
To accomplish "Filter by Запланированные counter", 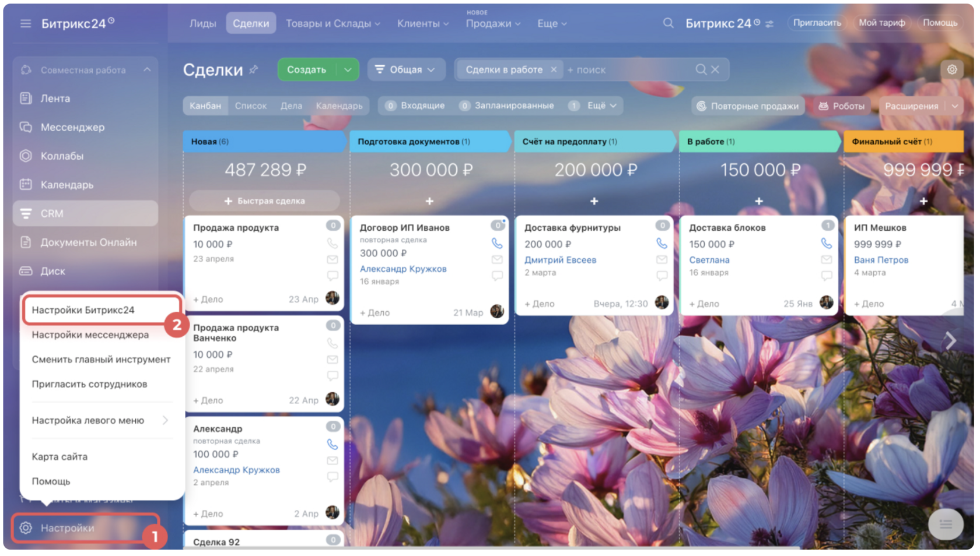I will (506, 105).
